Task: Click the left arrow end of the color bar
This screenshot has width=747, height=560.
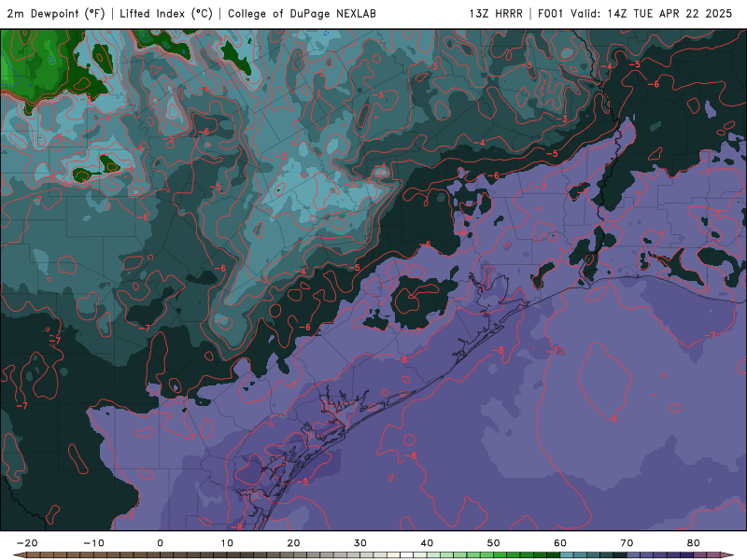Action: pos(20,555)
